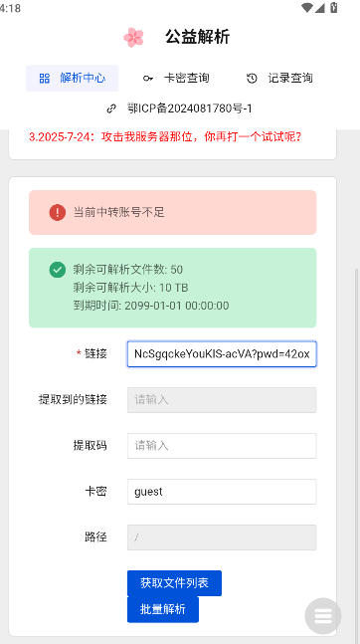This screenshot has width=360, height=644.
Task: Click the history clock icon beside 记录查询
Action: (x=252, y=78)
